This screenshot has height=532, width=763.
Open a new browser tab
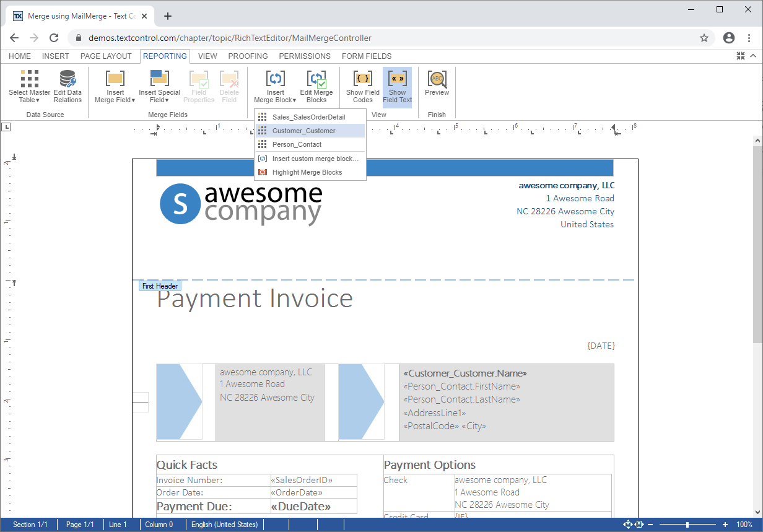(168, 16)
